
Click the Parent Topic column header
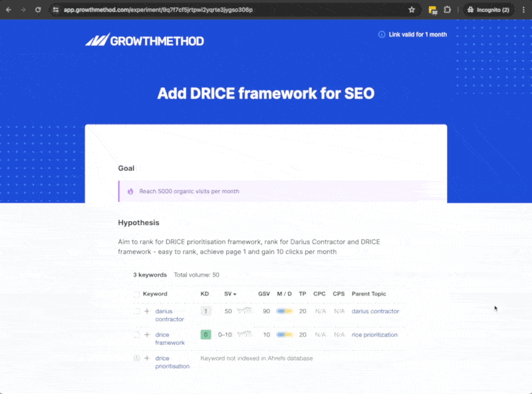coord(369,294)
